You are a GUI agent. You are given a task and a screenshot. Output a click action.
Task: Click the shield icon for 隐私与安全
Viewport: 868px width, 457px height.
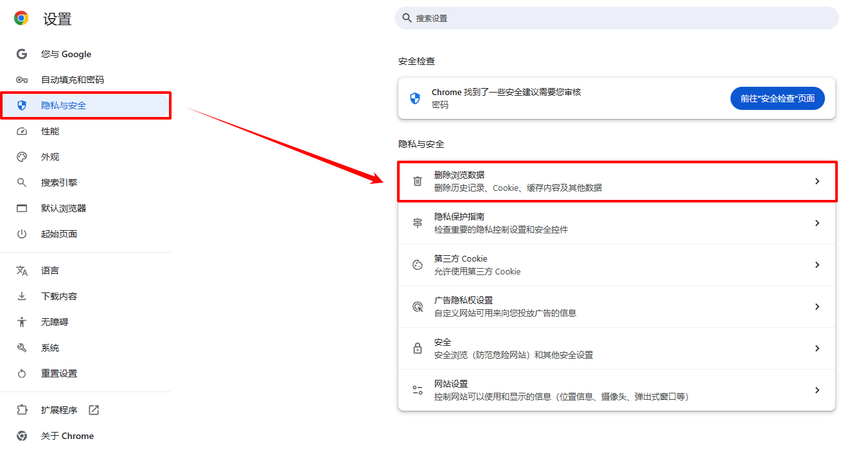[x=22, y=105]
